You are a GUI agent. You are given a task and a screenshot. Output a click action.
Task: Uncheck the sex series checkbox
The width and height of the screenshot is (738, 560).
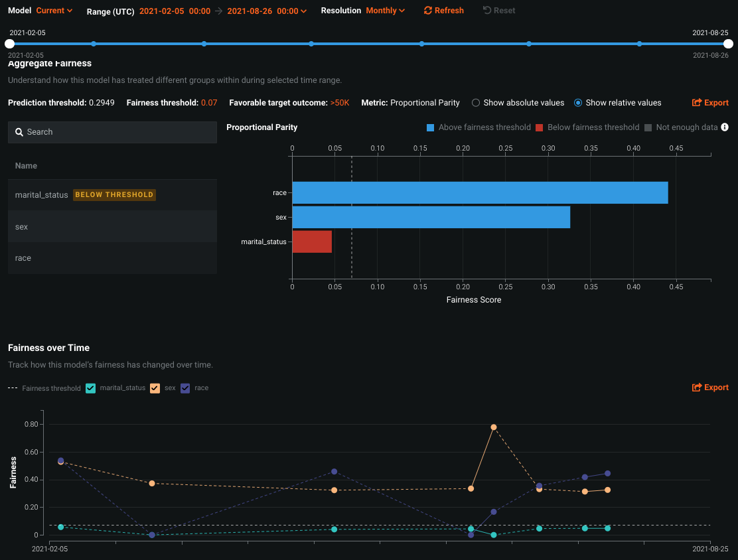pyautogui.click(x=155, y=388)
